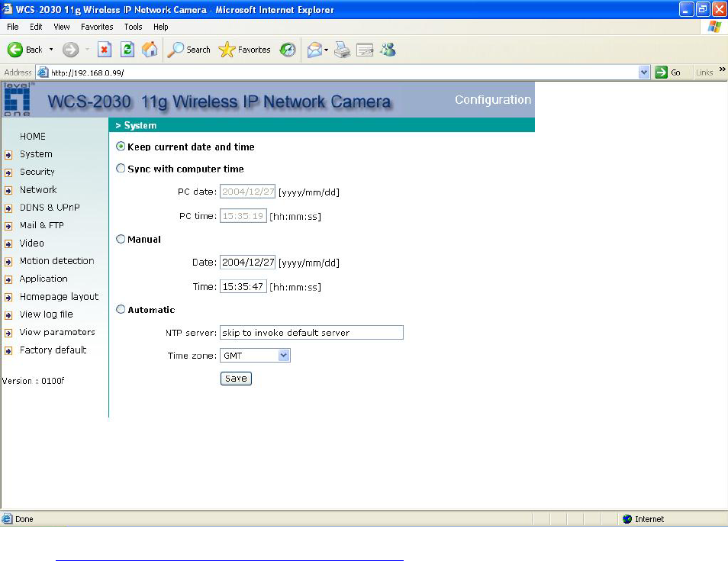
Task: Open the History toolbar icon
Action: click(x=288, y=50)
